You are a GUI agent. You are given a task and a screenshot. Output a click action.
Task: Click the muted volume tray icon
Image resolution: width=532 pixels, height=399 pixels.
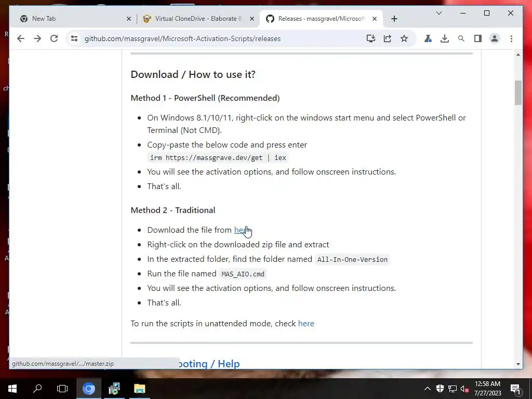(464, 389)
